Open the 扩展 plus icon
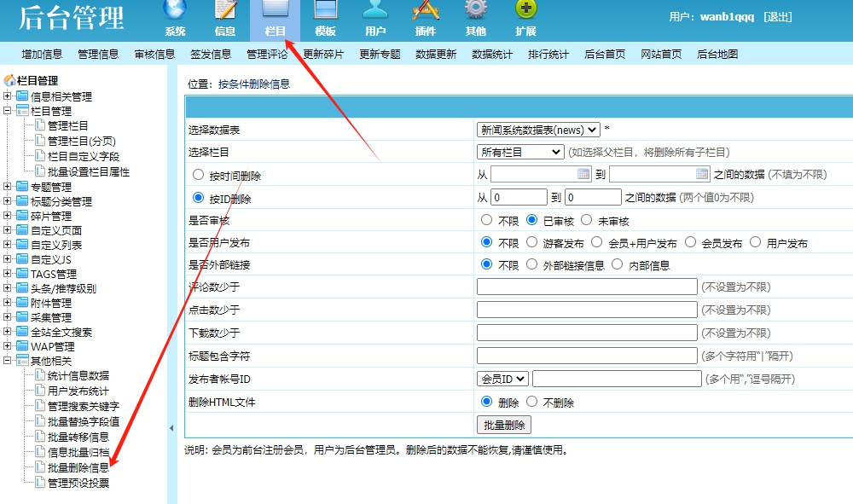Viewport: 853px width, 504px height. coord(525,9)
